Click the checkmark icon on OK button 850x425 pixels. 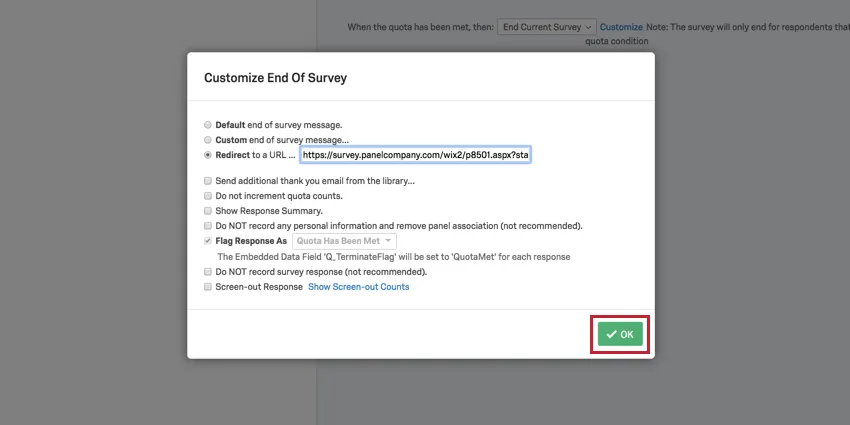point(611,334)
